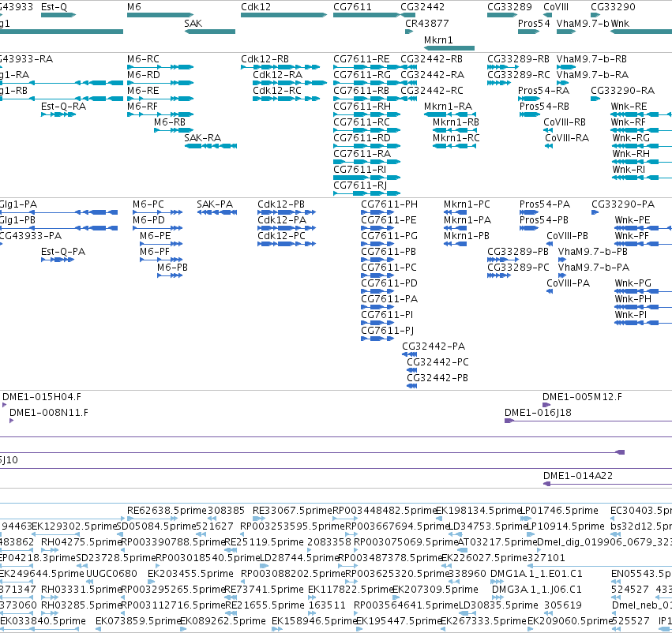
Task: Click the CG32442 gene label
Action: click(x=422, y=7)
